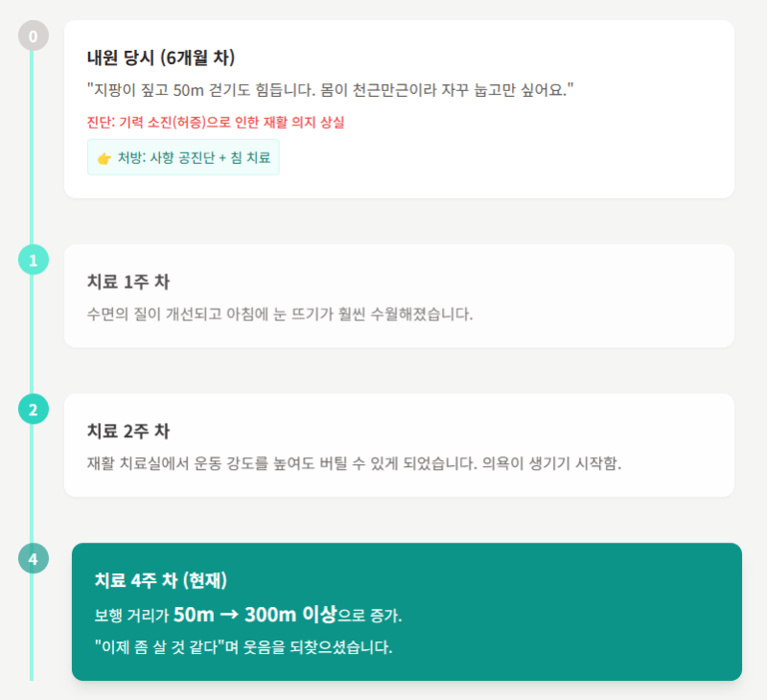Click the "이제 좀 살 것 같다" quote line
This screenshot has width=767, height=700.
coord(244,647)
